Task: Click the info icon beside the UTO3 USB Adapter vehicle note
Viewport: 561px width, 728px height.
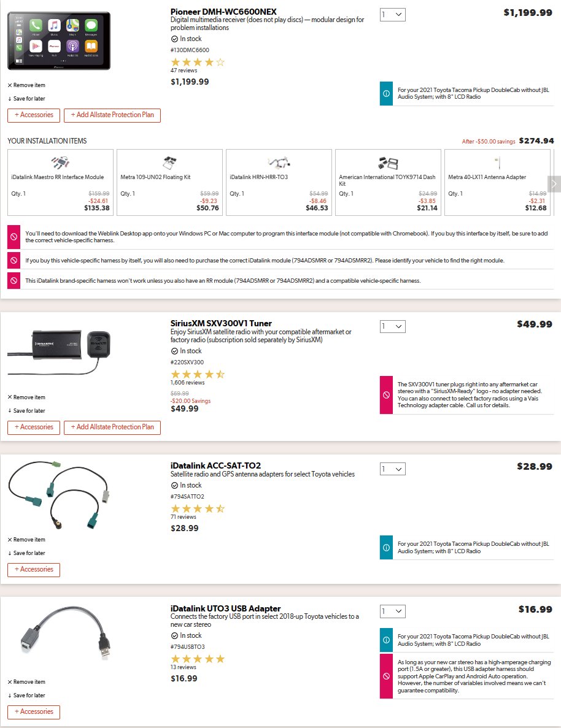Action: click(386, 640)
